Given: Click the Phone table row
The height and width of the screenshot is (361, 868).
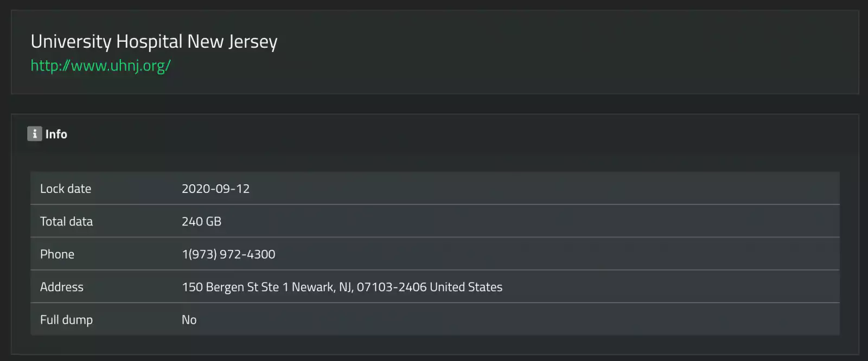Looking at the screenshot, I should tap(435, 254).
